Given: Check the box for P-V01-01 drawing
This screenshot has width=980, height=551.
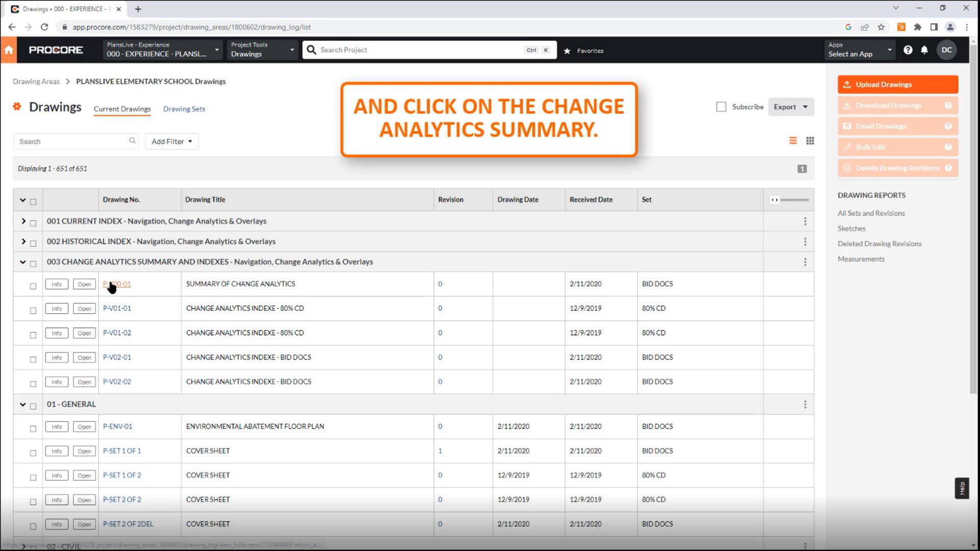Looking at the screenshot, I should (x=33, y=310).
